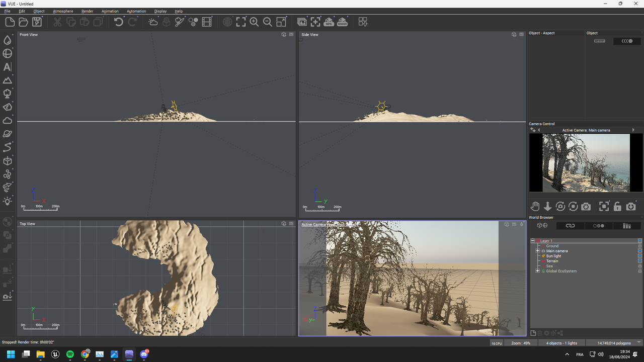Unlock the Ground item padlock

click(x=640, y=246)
